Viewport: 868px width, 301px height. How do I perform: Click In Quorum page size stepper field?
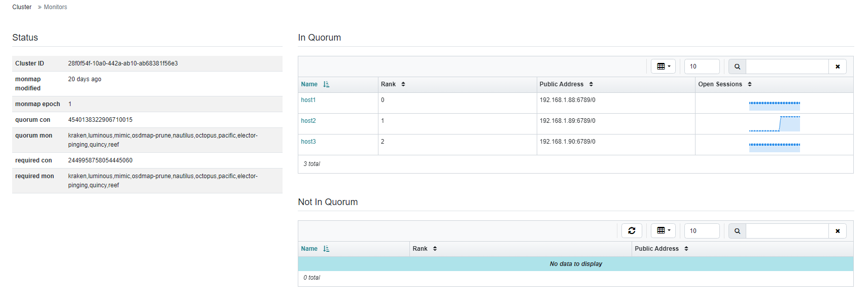click(702, 66)
